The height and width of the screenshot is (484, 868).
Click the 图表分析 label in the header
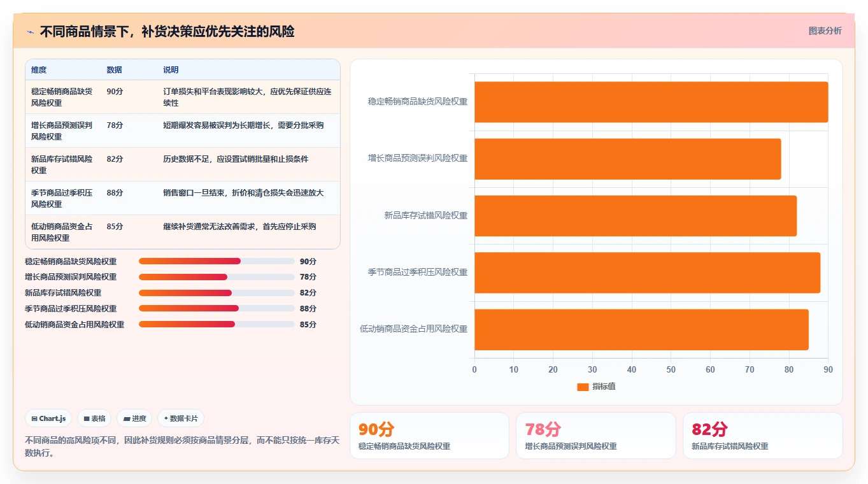[825, 31]
